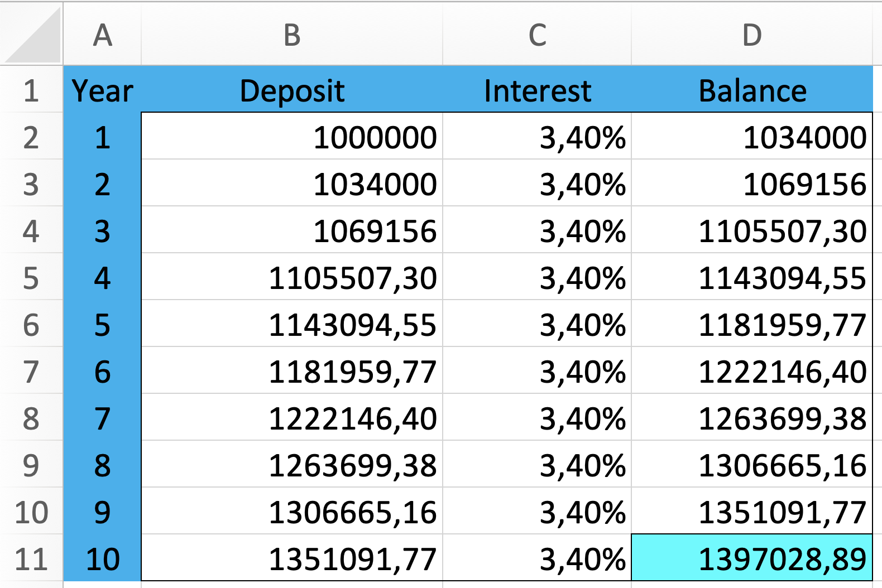This screenshot has height=588, width=882.
Task: Select row 2 header
Action: [31, 136]
